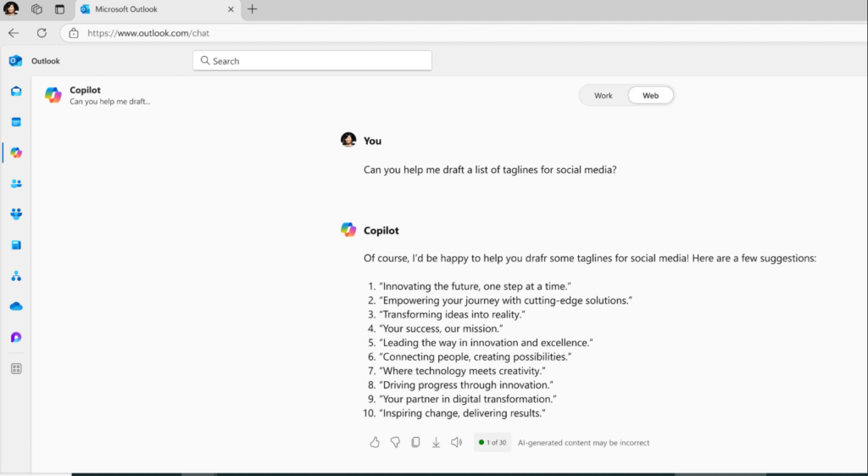Screen dimensions: 868x476
Task: Click tagline 'Your success, our mission.'
Action: pos(441,328)
